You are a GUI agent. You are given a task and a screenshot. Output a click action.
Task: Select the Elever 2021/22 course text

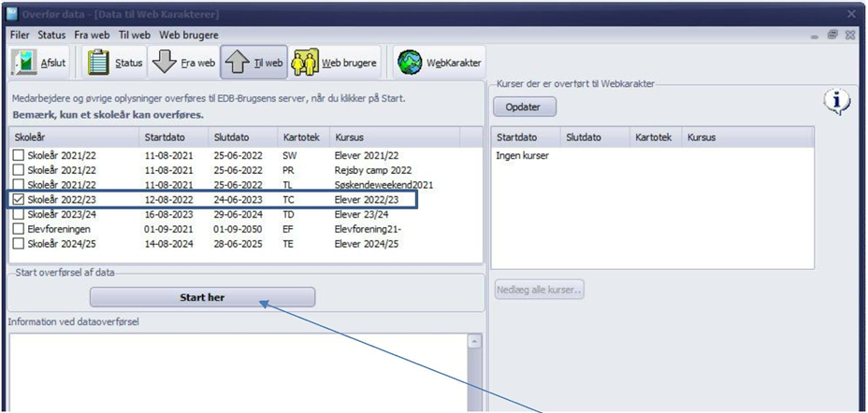(x=367, y=156)
